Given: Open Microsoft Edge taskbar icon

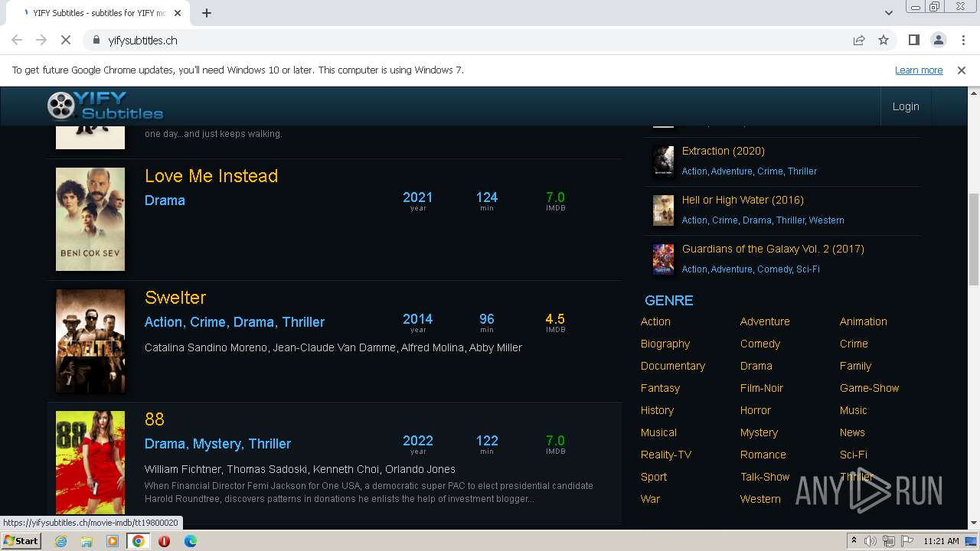Looking at the screenshot, I should point(190,541).
